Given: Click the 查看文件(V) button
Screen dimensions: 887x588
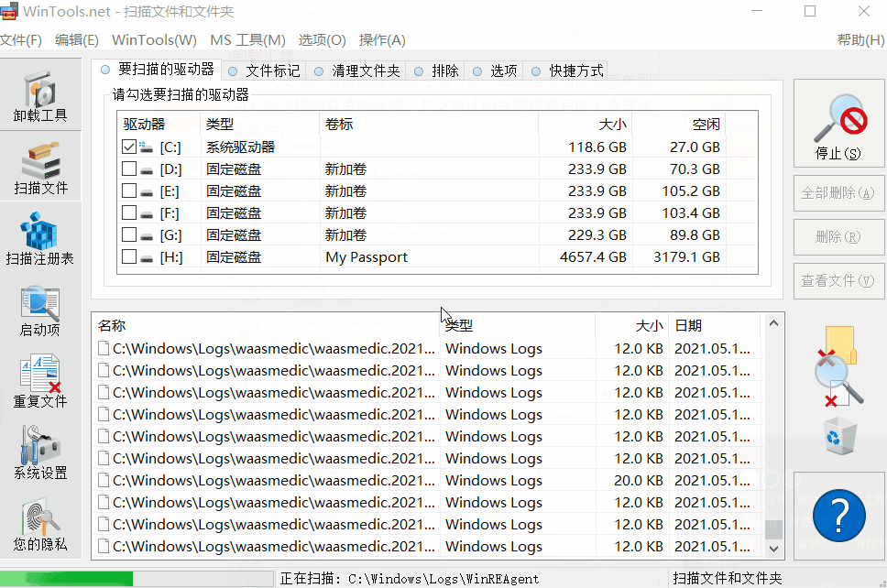Looking at the screenshot, I should click(x=839, y=280).
